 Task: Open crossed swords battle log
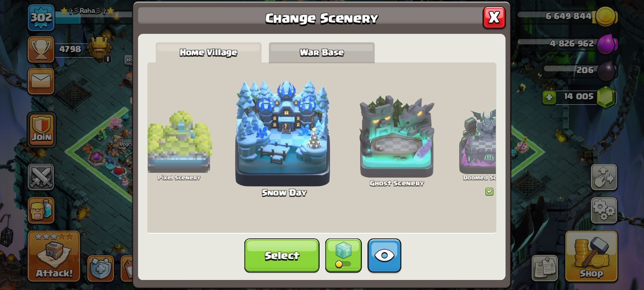pyautogui.click(x=41, y=177)
